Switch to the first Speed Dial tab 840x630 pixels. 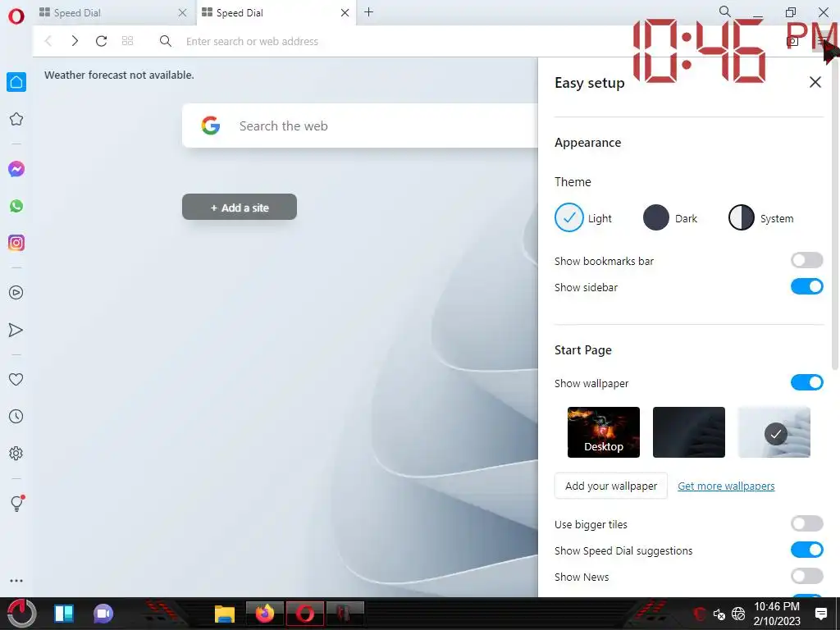coord(113,13)
